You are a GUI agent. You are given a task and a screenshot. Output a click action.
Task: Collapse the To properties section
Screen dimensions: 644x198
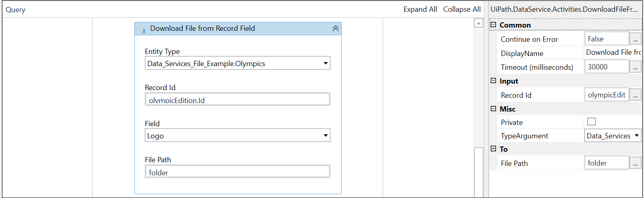(x=494, y=149)
